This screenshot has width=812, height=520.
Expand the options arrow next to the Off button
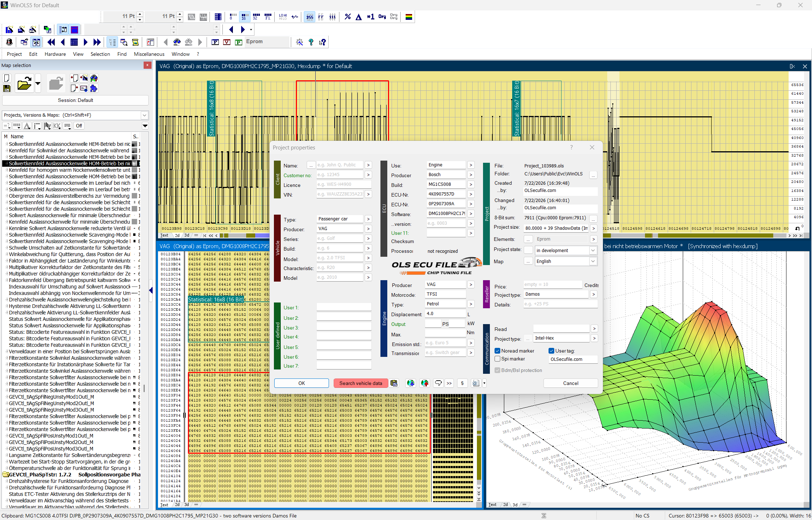(x=145, y=126)
